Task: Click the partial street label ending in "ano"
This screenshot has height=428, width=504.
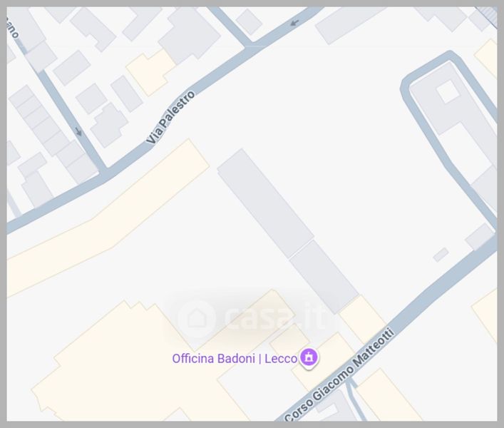Action: (12, 27)
